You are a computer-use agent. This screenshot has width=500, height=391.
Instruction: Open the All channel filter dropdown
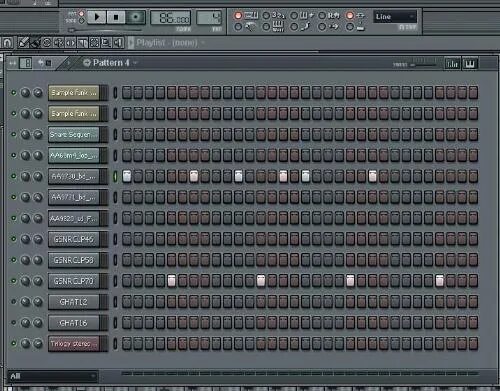pyautogui.click(x=53, y=376)
